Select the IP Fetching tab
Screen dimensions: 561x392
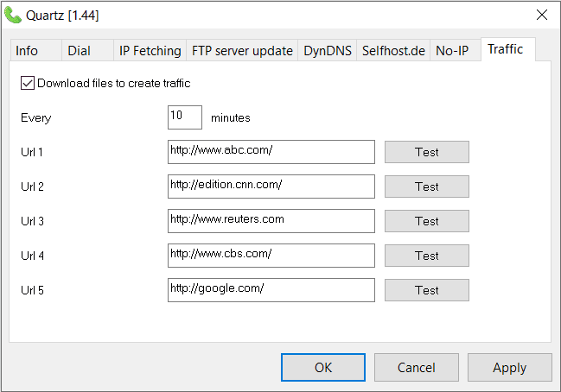[x=150, y=51]
